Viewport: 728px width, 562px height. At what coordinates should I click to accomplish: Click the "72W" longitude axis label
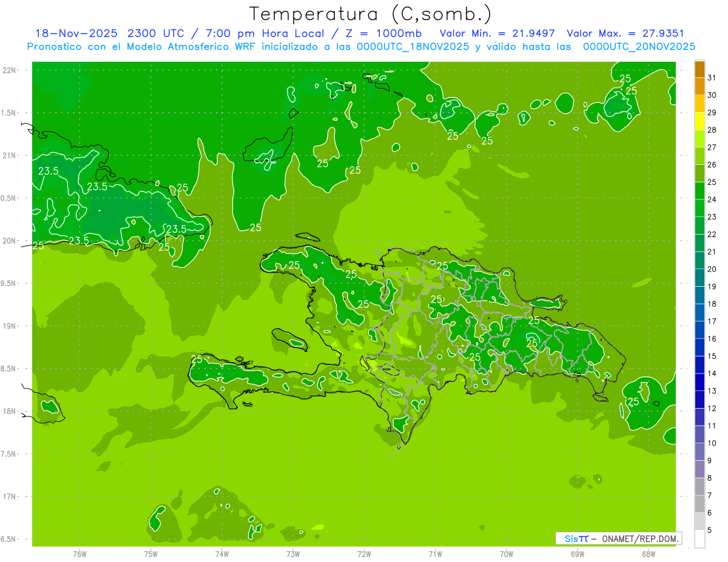pos(364,554)
